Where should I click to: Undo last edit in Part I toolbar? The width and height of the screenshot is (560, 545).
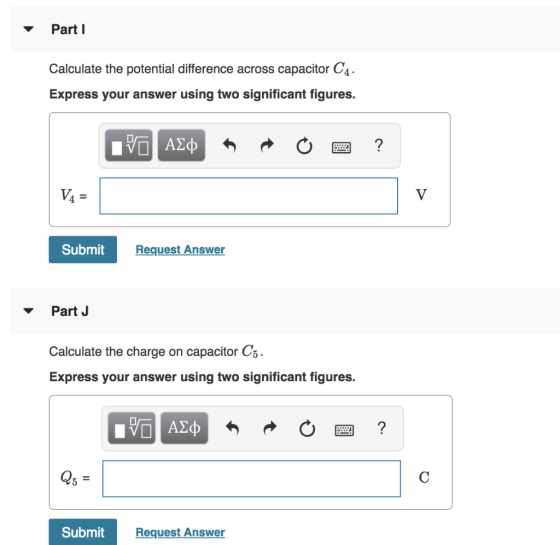click(x=230, y=146)
